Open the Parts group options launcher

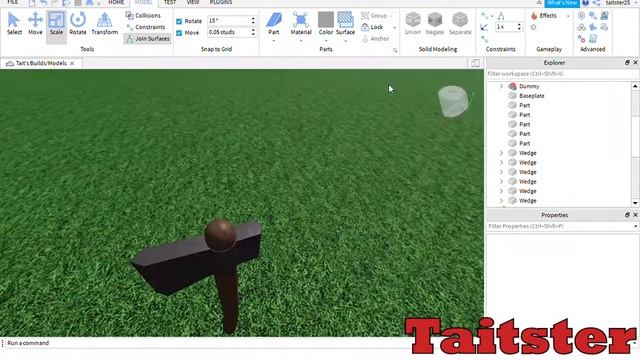[395, 50]
